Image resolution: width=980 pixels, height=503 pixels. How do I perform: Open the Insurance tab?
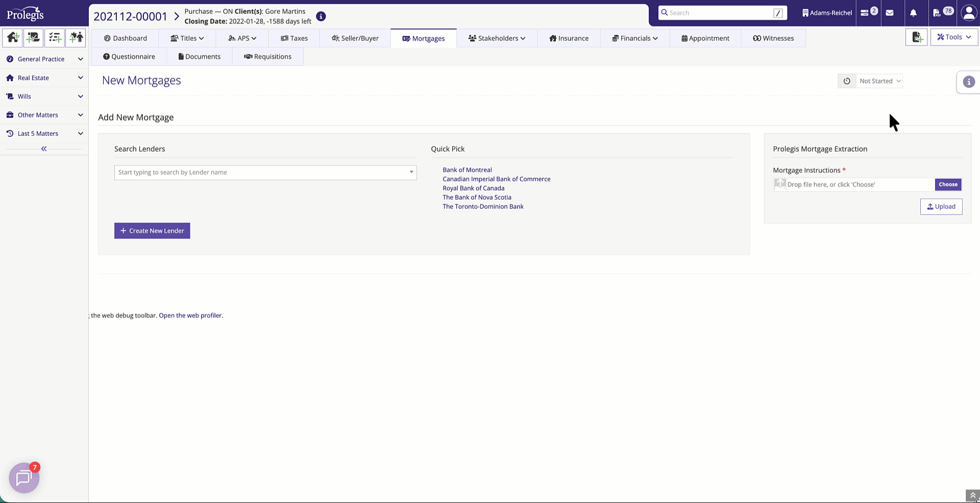coord(569,38)
